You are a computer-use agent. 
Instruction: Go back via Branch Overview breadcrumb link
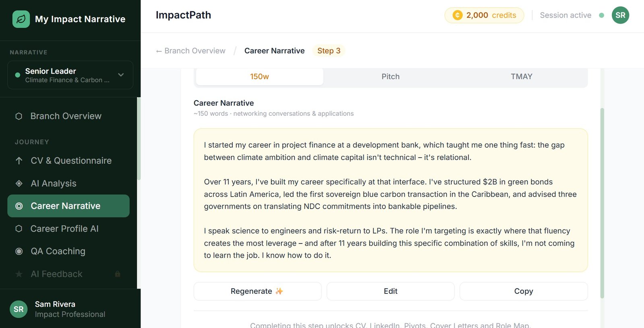click(x=191, y=51)
